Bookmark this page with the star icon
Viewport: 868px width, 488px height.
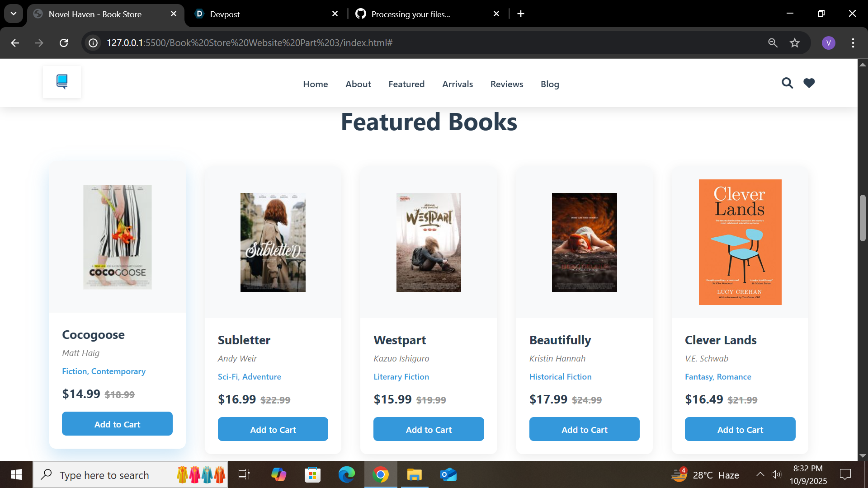pyautogui.click(x=795, y=43)
